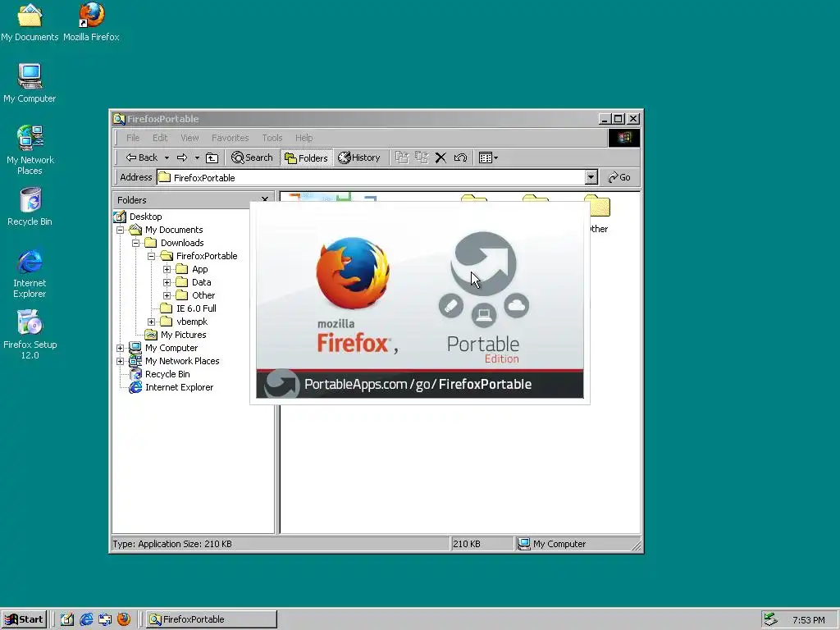Viewport: 840px width, 630px height.
Task: Click the Back toolbar button
Action: coord(141,157)
